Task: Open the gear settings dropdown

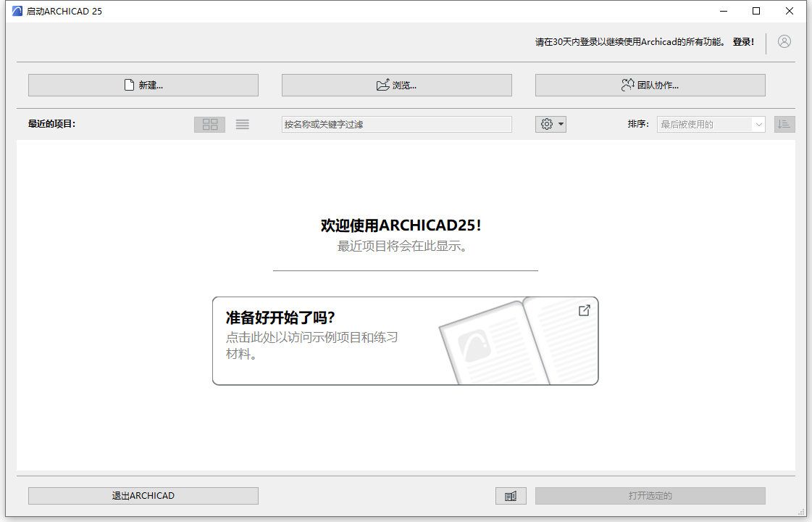Action: 551,125
